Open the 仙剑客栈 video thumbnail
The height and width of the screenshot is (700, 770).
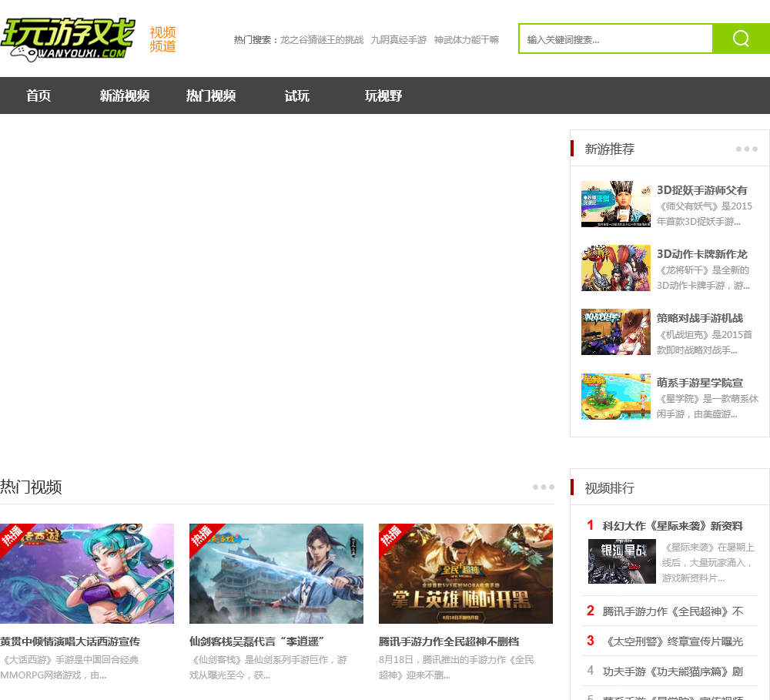point(276,573)
